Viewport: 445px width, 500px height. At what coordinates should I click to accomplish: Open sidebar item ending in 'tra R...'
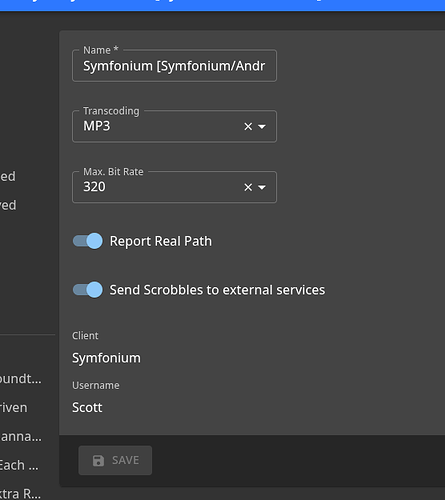click(20, 494)
